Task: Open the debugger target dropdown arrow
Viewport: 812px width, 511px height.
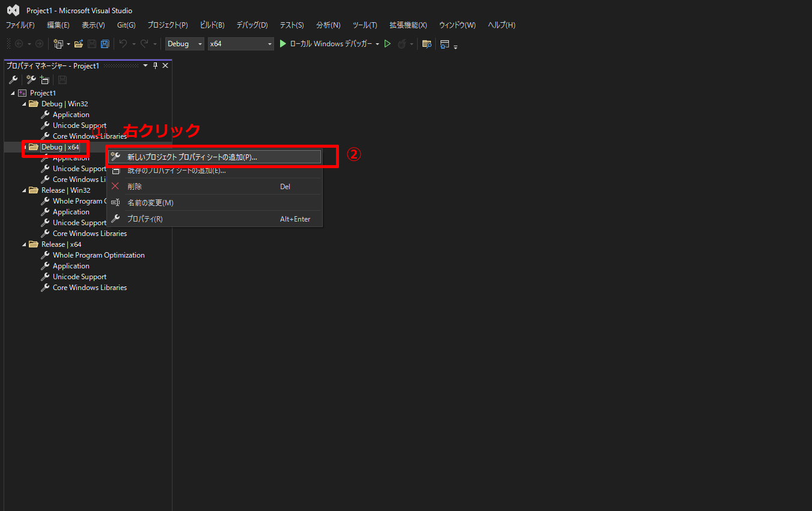Action: (x=377, y=44)
